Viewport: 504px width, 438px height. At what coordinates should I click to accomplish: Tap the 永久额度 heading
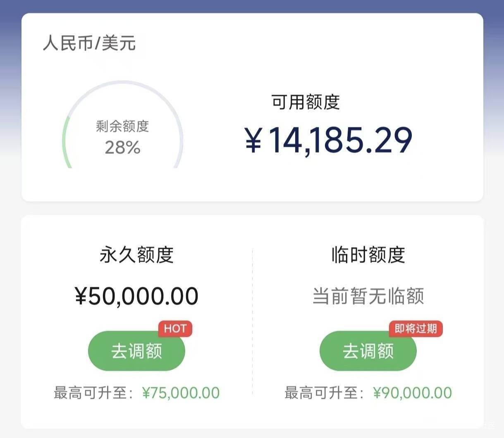click(x=136, y=255)
